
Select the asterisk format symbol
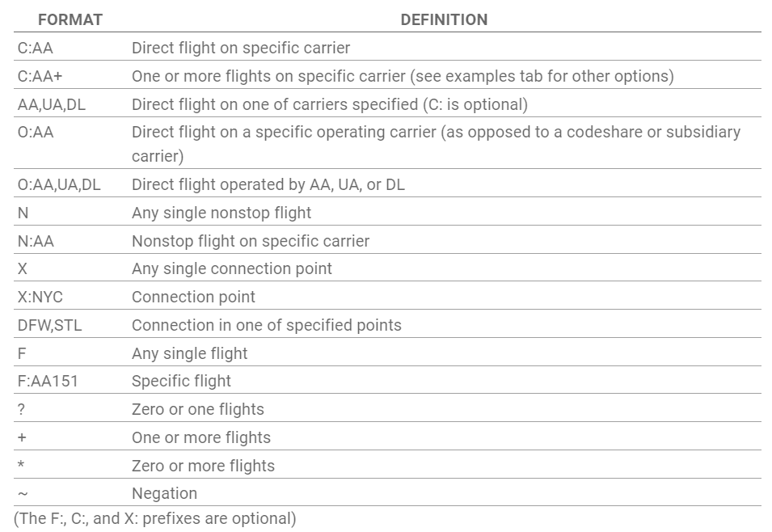21,466
